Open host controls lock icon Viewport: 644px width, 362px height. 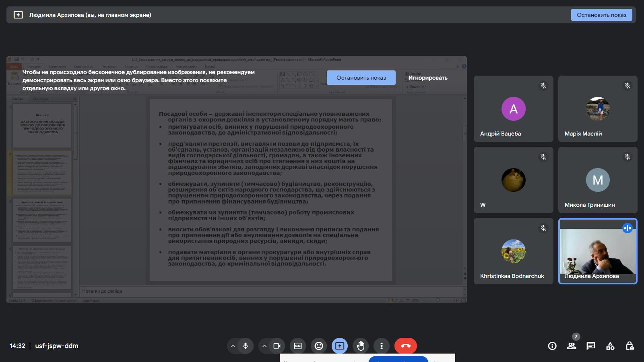pyautogui.click(x=630, y=346)
